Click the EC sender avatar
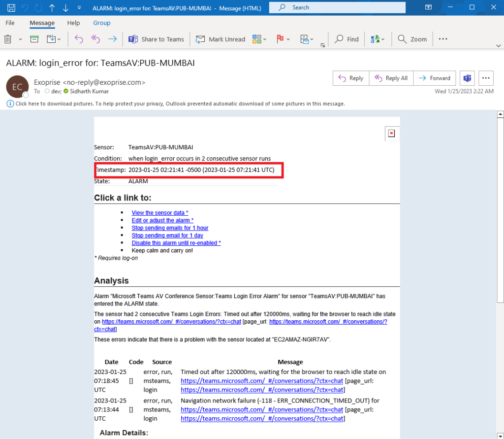Viewport: 504px width, 439px height. coord(17,87)
